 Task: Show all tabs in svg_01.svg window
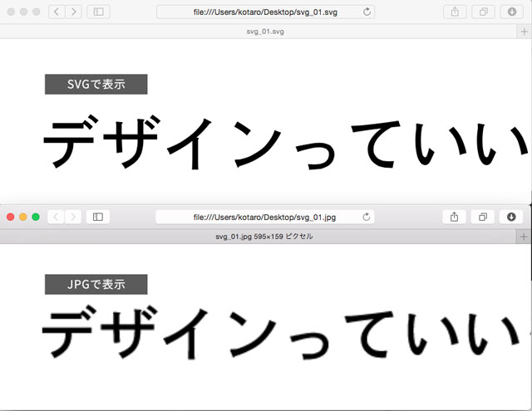pyautogui.click(x=484, y=12)
